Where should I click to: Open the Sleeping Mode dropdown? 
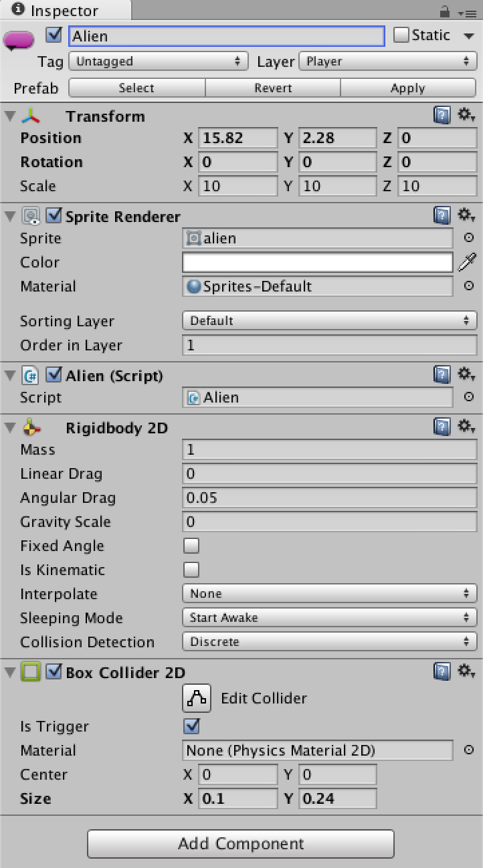click(x=329, y=618)
